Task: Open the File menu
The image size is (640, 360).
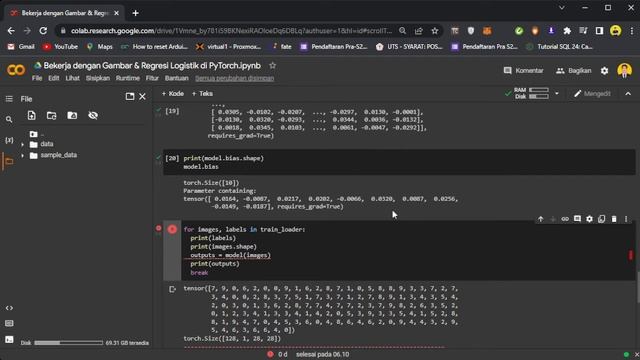Action: (x=37, y=78)
